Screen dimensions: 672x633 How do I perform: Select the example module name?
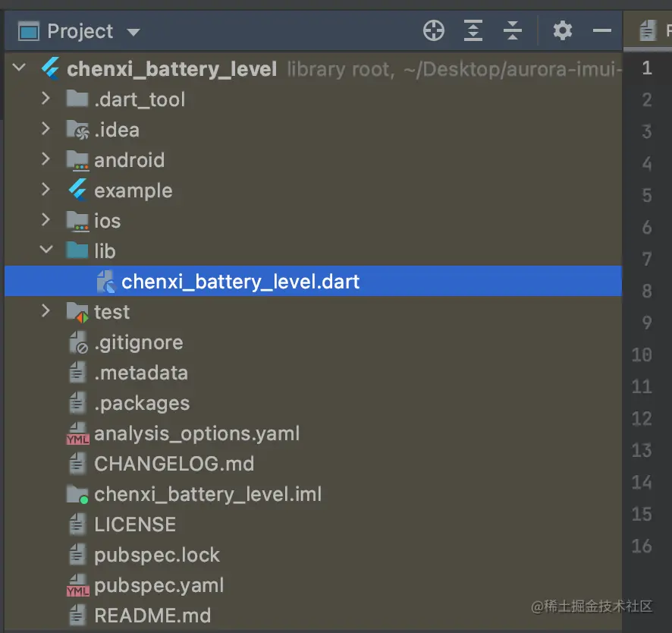point(133,191)
